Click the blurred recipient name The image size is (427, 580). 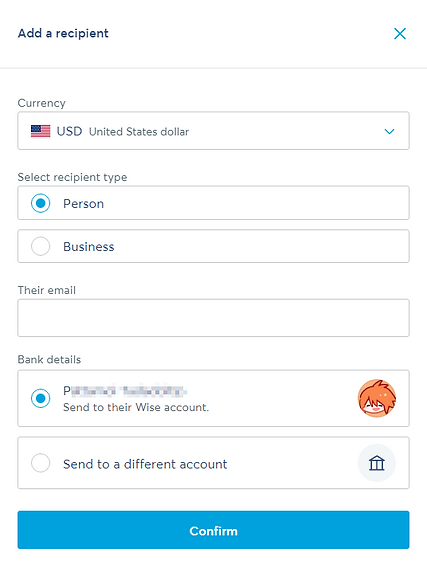click(125, 391)
